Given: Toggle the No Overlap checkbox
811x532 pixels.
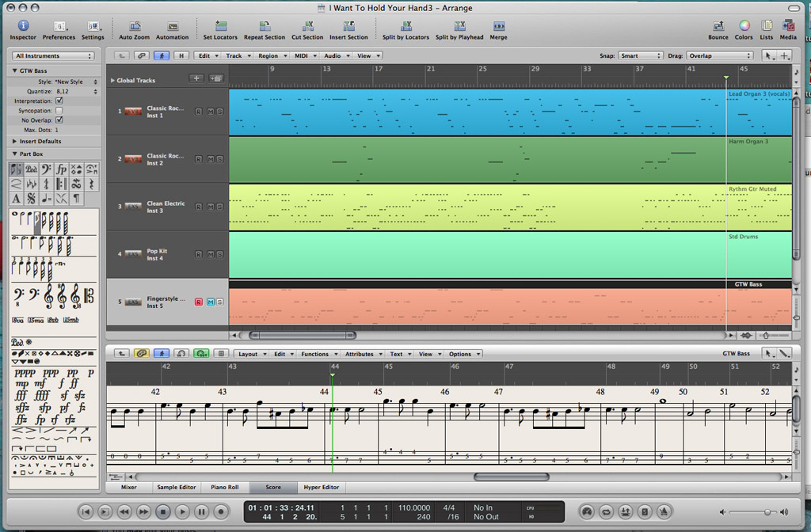Looking at the screenshot, I should 59,120.
